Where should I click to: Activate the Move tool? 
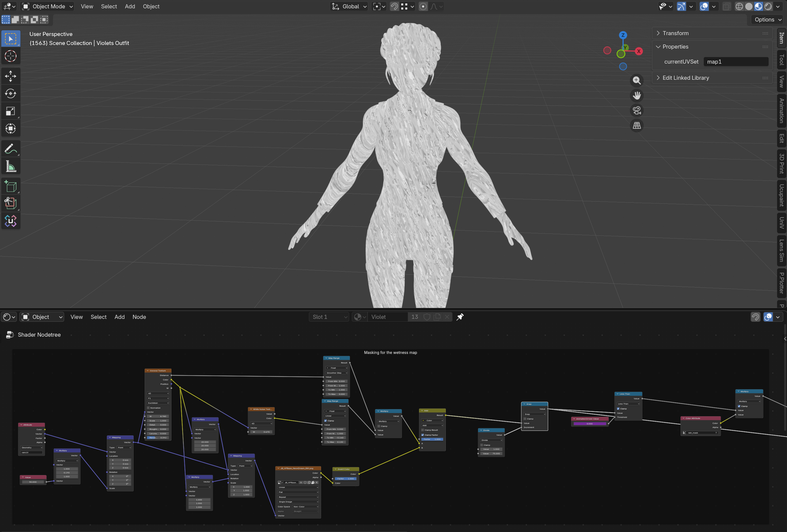[10, 76]
